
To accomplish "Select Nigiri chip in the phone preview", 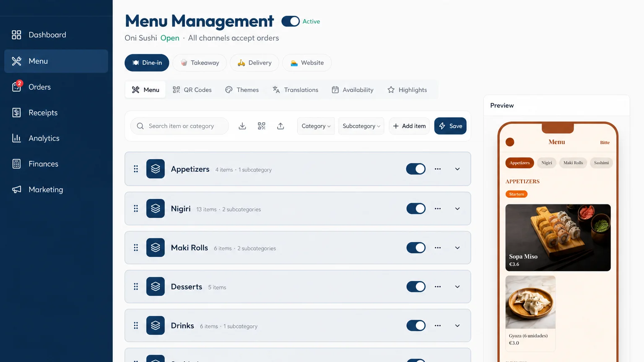I will (547, 163).
